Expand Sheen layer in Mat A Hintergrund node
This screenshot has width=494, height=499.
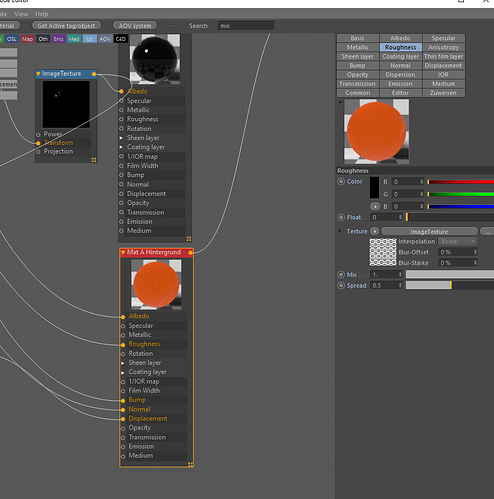tap(123, 363)
